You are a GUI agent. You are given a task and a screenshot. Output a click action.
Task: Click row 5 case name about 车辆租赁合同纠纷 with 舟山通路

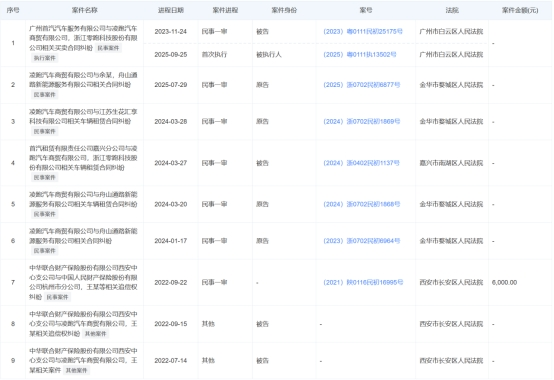(83, 199)
